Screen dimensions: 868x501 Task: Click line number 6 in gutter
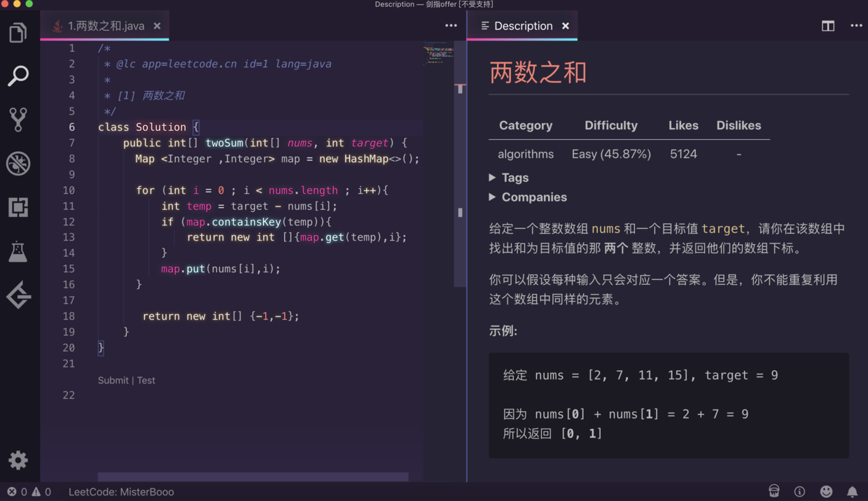(x=71, y=127)
